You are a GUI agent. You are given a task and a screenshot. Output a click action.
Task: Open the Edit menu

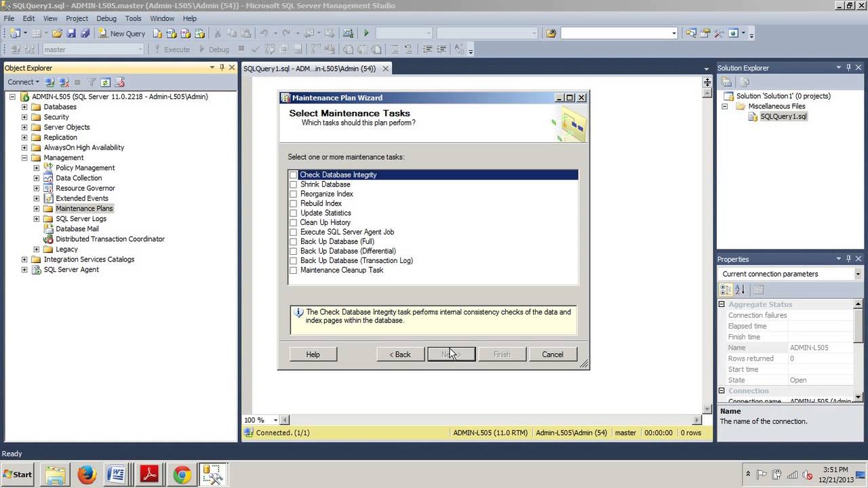[28, 18]
